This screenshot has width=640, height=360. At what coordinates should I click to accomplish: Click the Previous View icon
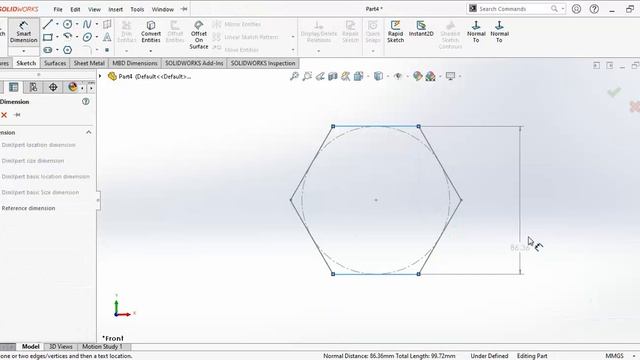(x=320, y=76)
